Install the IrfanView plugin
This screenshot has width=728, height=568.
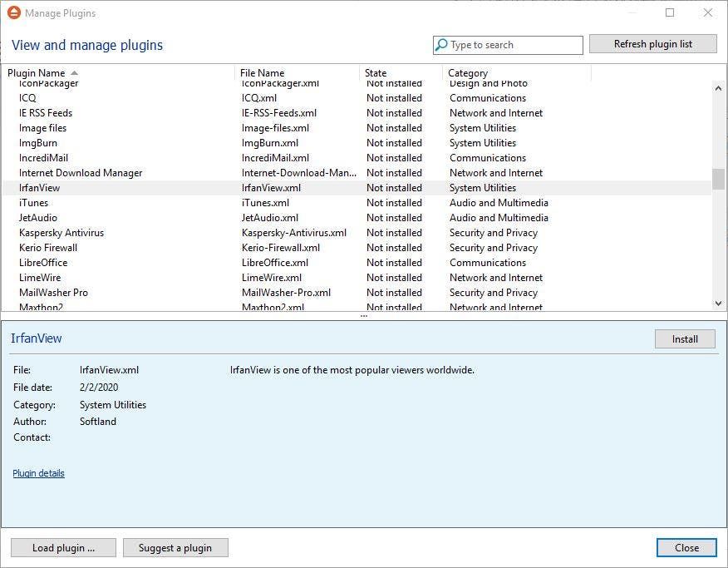(x=685, y=339)
